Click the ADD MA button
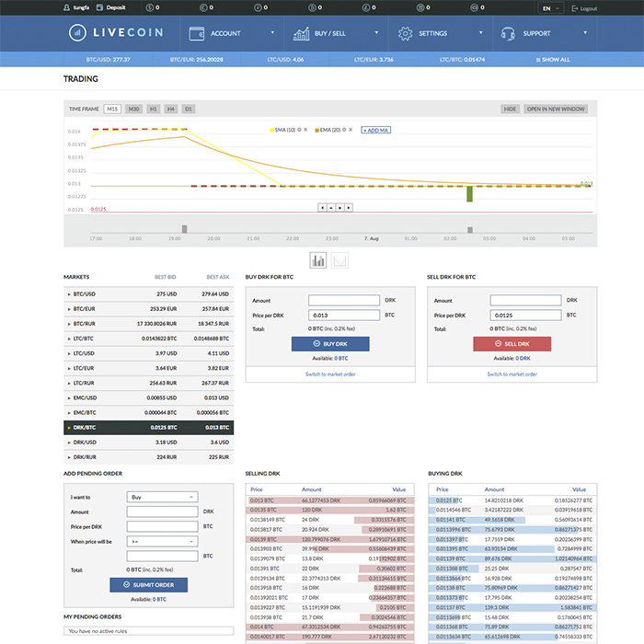644x644 pixels. [x=375, y=130]
